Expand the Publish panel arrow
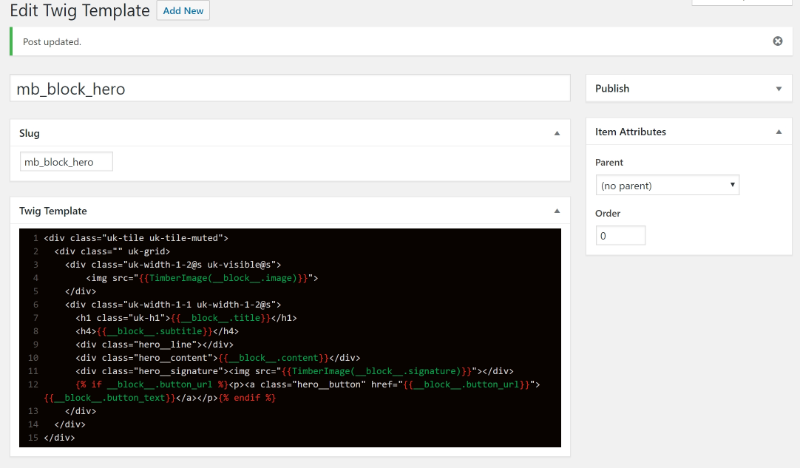This screenshot has width=800, height=468. coord(779,89)
